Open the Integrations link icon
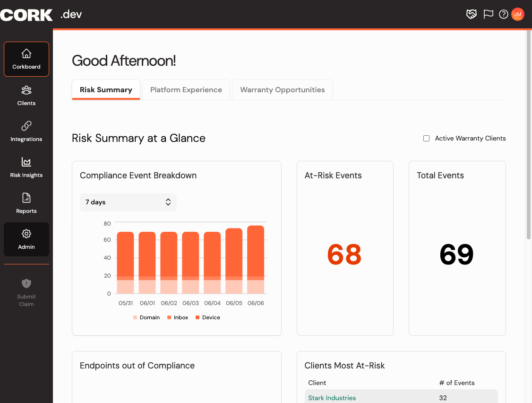The height and width of the screenshot is (403, 532). coord(26,126)
